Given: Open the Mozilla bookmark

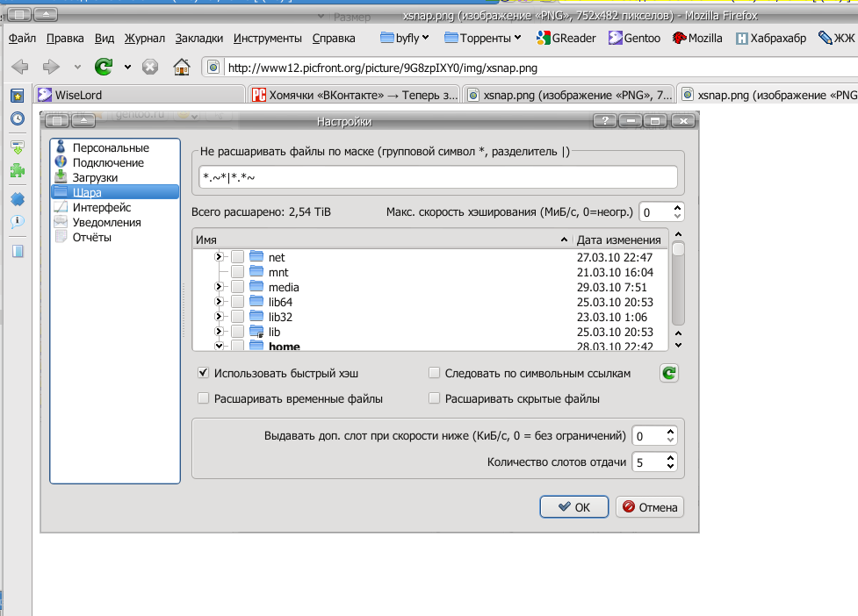Looking at the screenshot, I should pos(697,38).
